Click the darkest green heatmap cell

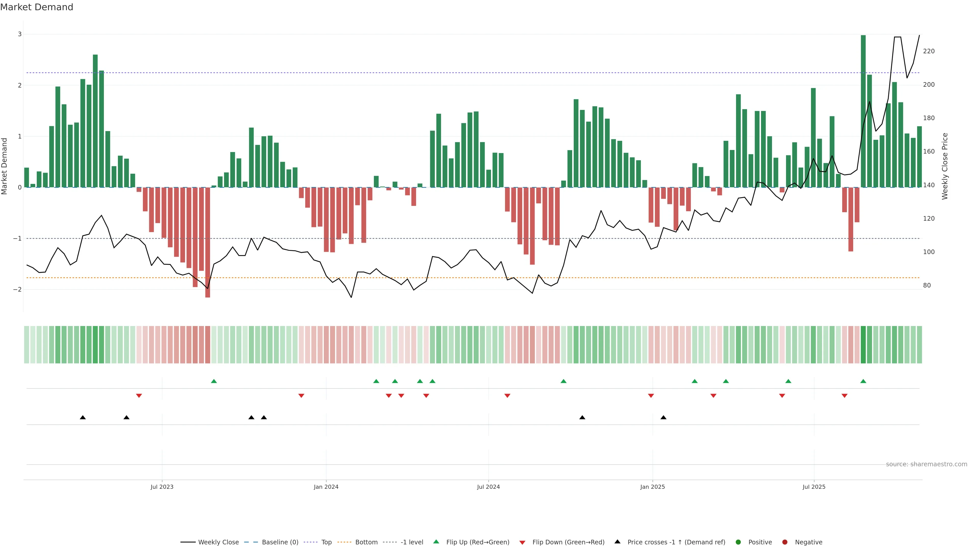pos(863,345)
